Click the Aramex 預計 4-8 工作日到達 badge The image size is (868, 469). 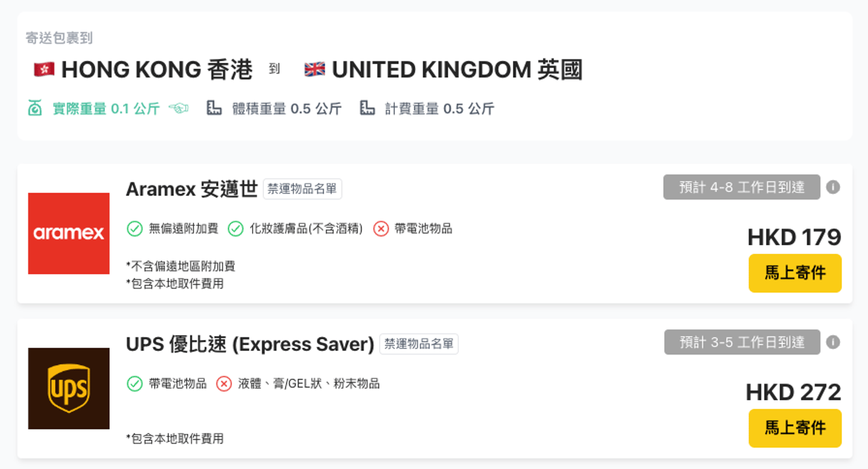(x=741, y=187)
